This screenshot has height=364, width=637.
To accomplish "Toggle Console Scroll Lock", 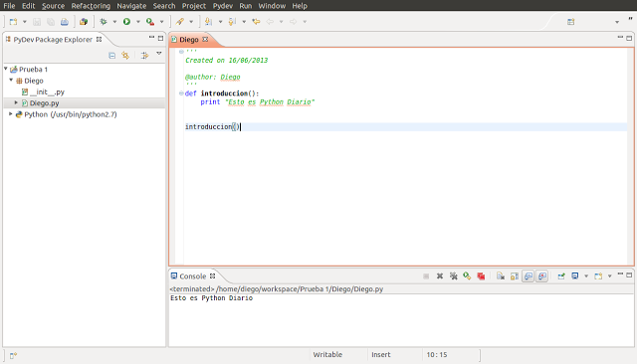I will (515, 275).
